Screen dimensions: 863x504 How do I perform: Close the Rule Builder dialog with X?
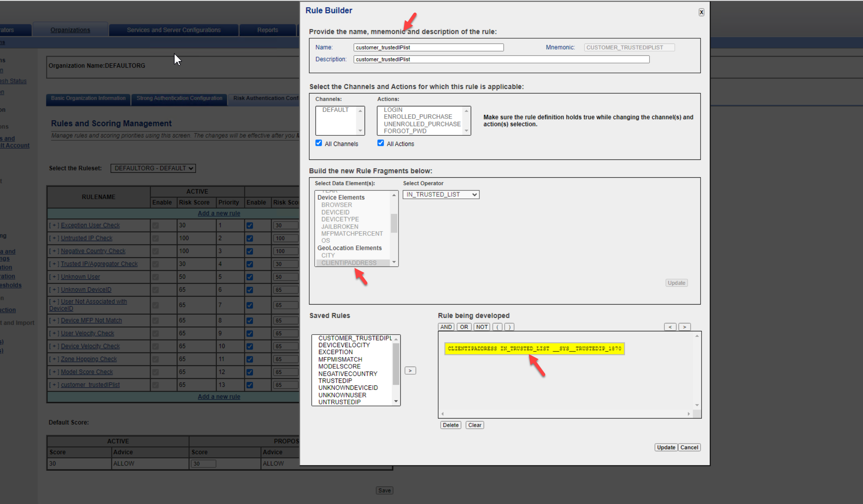click(x=701, y=12)
